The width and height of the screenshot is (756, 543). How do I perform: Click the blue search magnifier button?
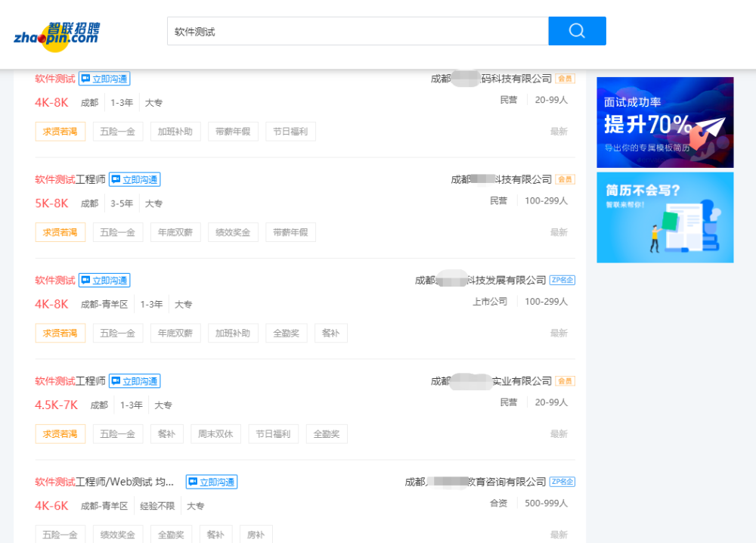[x=577, y=31]
